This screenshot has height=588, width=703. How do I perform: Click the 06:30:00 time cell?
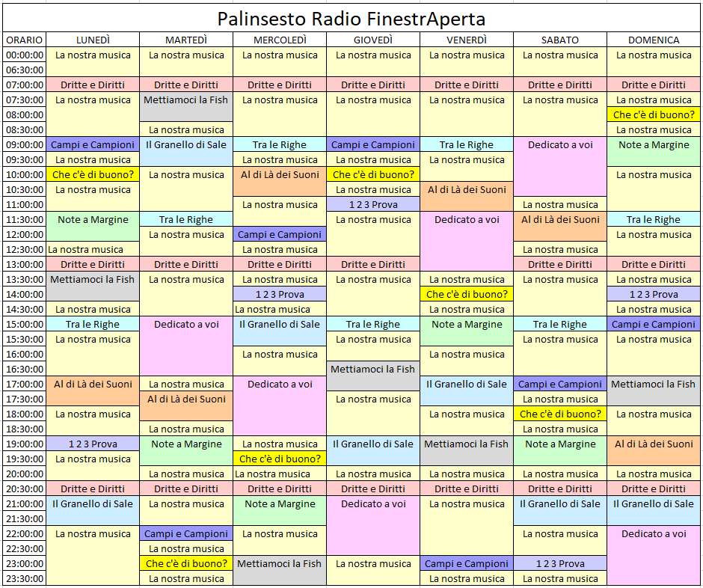24,70
